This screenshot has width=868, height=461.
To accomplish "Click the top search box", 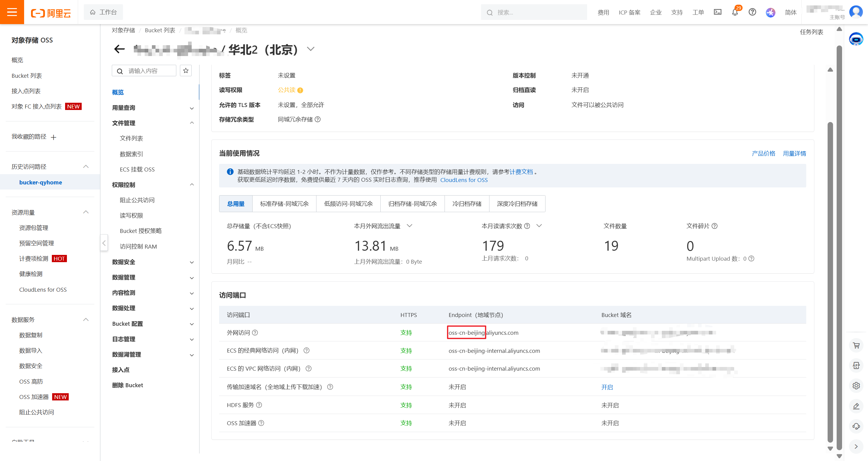I will (534, 12).
